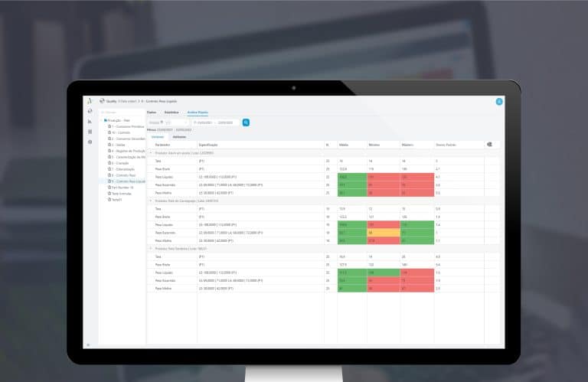
Task: Open the sync icon in left sidebar
Action: tap(90, 112)
